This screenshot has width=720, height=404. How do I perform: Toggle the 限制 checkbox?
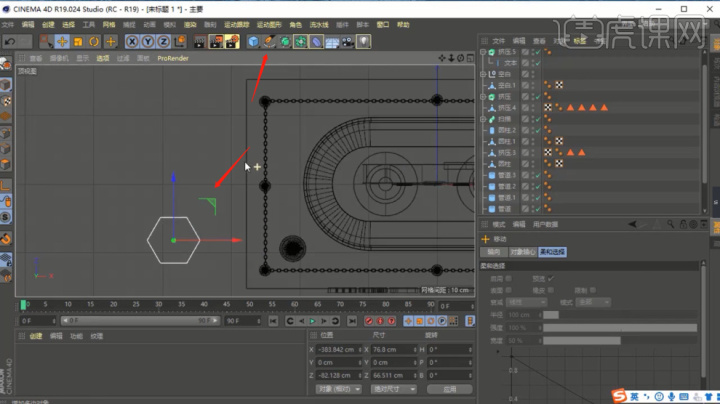click(593, 290)
